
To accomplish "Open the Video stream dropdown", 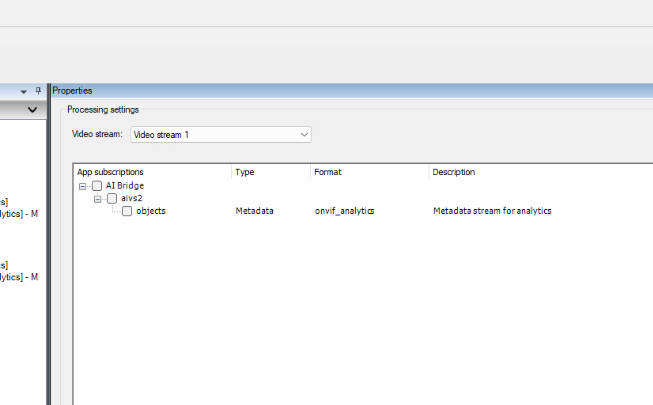I will tap(304, 134).
